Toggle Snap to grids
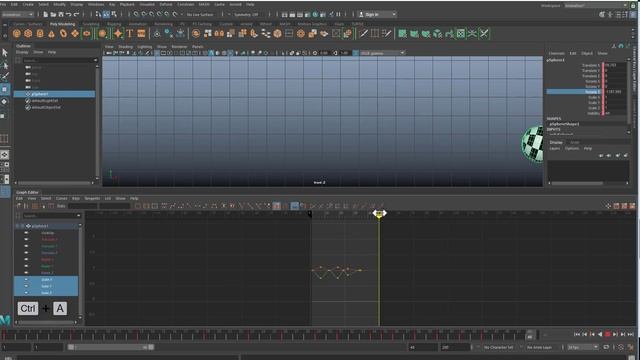640x360 pixels. [x=136, y=14]
